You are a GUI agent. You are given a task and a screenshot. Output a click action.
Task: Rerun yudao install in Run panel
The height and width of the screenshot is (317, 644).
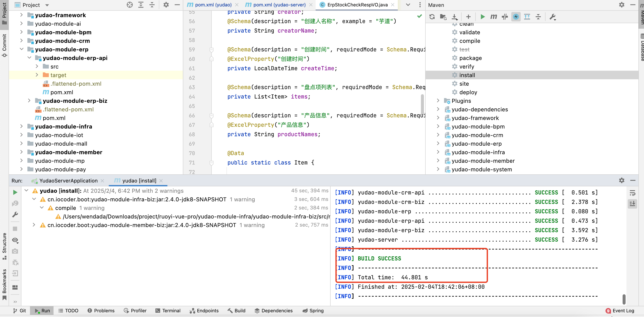click(15, 192)
